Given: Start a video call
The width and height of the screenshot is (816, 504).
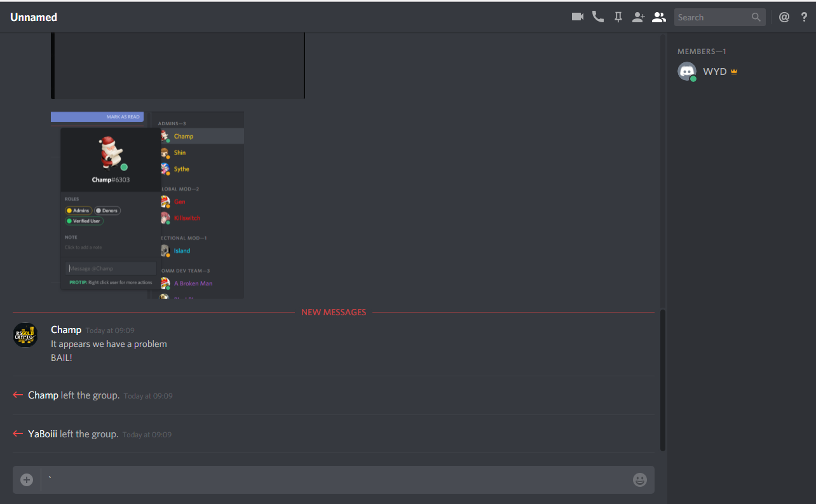Looking at the screenshot, I should [577, 17].
